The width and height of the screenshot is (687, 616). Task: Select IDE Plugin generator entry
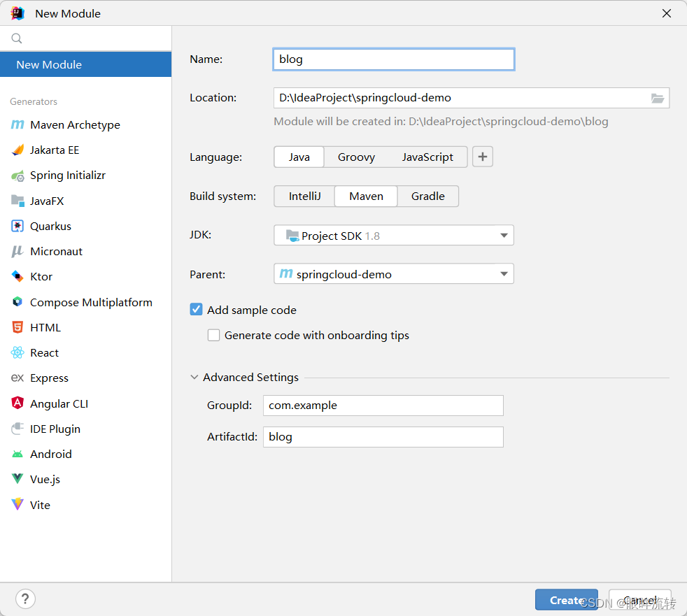tap(86, 429)
